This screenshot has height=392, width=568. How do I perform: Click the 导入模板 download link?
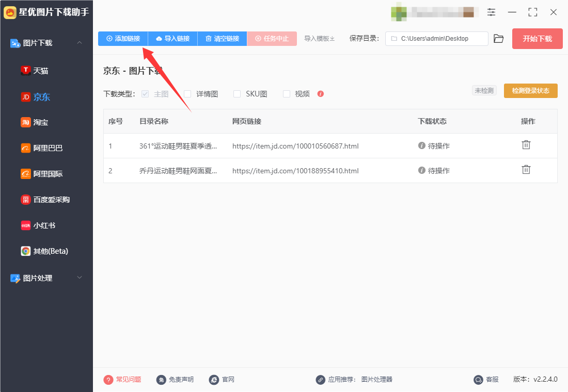(319, 39)
